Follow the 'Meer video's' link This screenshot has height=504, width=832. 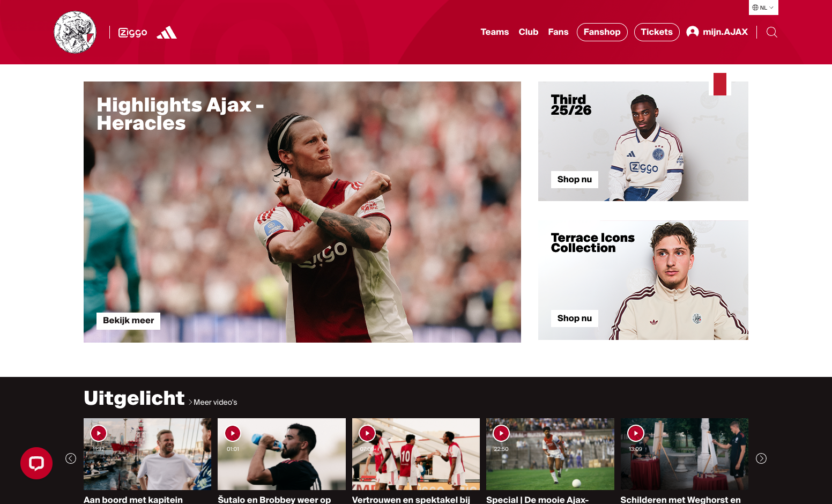click(213, 402)
